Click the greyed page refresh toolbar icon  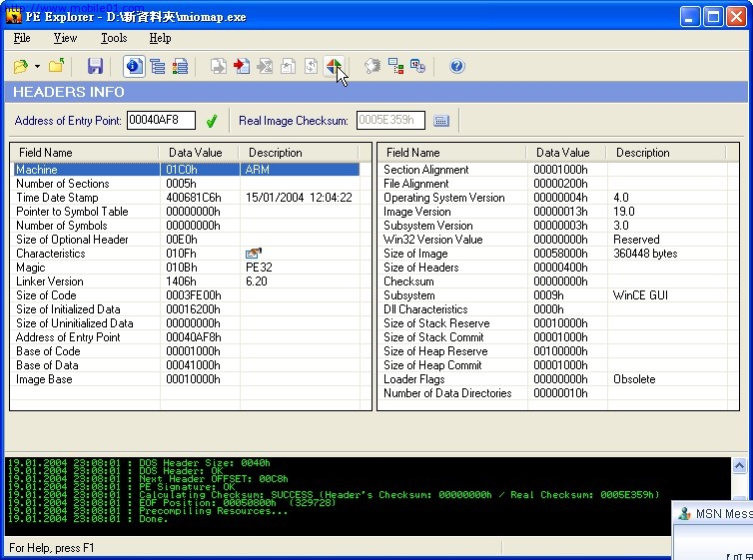coord(311,66)
